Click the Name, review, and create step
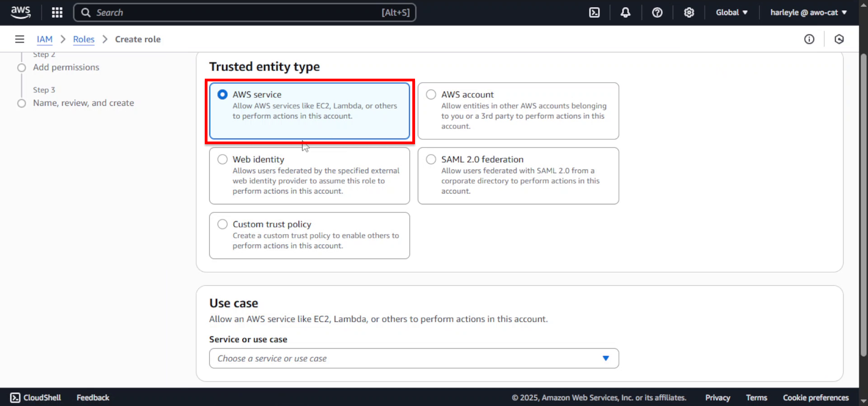Screen dimensions: 868x406 (x=84, y=103)
